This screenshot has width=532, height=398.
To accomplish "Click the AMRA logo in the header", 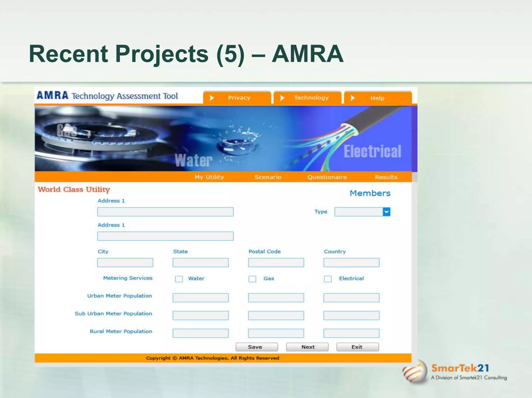I will pyautogui.click(x=53, y=95).
